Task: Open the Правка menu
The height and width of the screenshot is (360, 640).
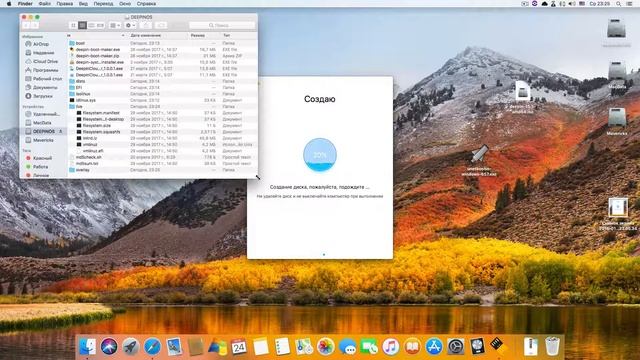Action: pos(64,4)
